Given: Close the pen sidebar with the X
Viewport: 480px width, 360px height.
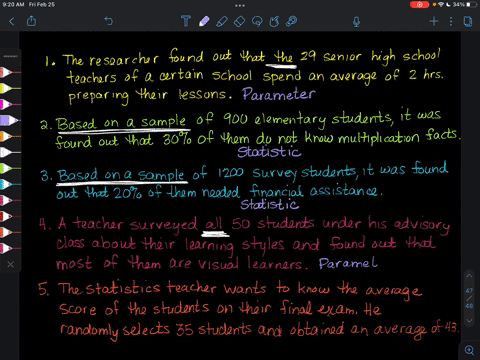Looking at the screenshot, I should click(11, 264).
